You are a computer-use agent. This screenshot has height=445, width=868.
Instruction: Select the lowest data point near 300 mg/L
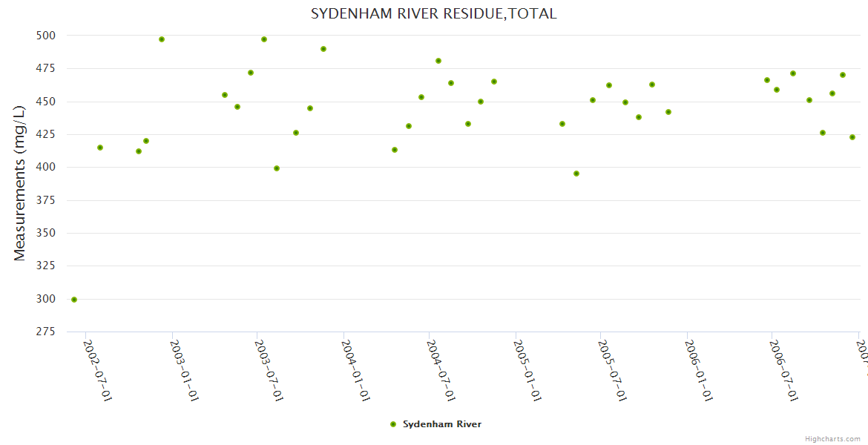(74, 300)
